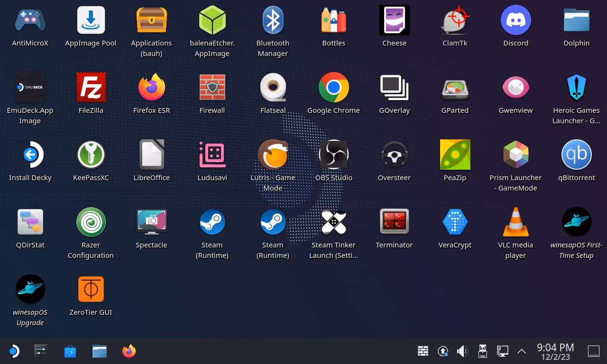Viewport: 607px width, 364px height.
Task: Select the Firefox ESR desktop icon
Action: tap(151, 87)
